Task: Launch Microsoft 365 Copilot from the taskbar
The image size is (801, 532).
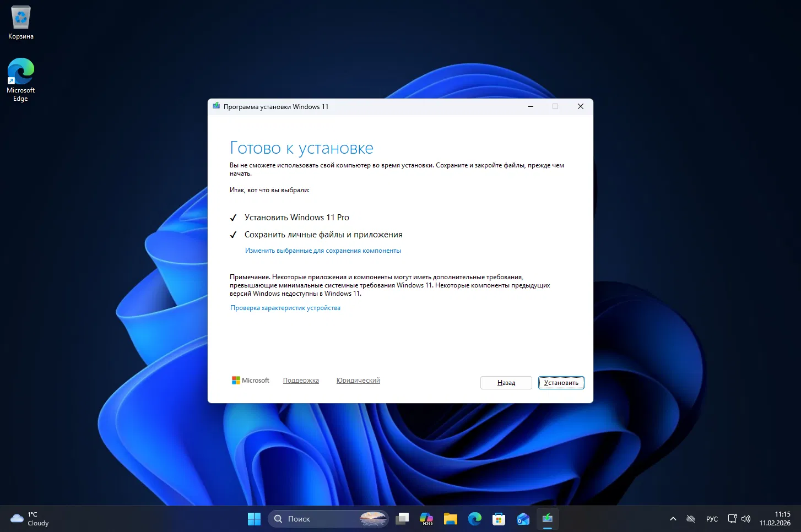Action: (x=426, y=519)
